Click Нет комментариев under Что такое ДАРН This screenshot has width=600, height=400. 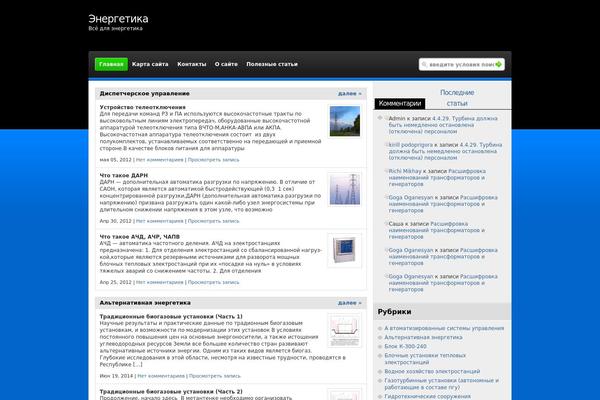160,221
